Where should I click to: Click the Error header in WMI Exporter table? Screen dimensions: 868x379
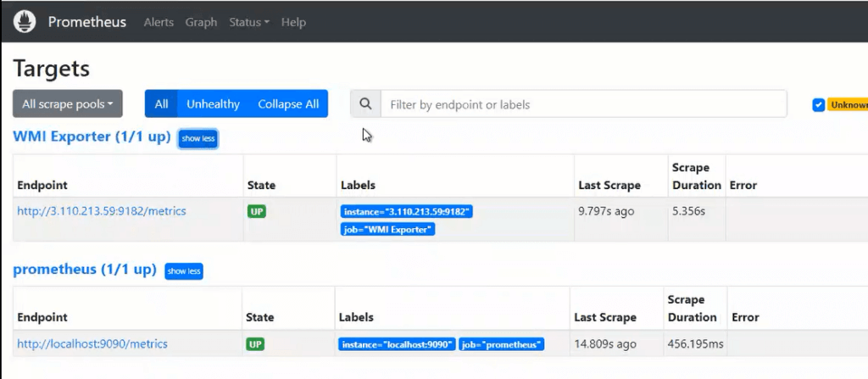743,185
